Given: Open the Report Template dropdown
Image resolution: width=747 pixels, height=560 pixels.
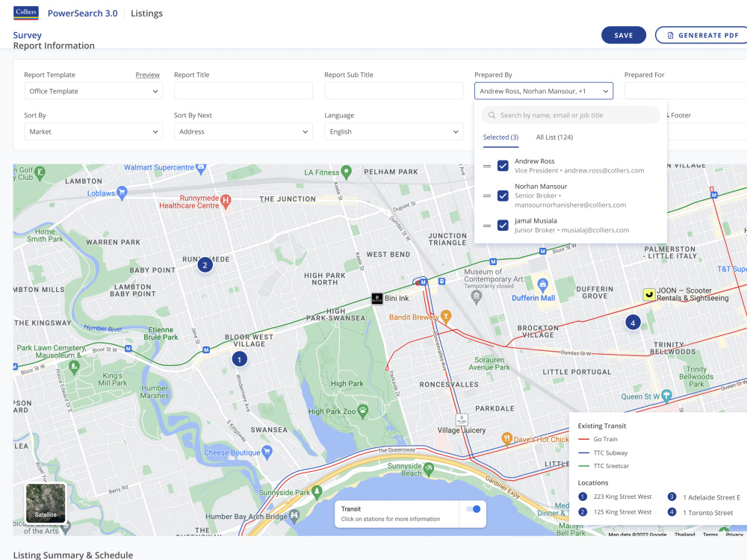Looking at the screenshot, I should (x=93, y=91).
